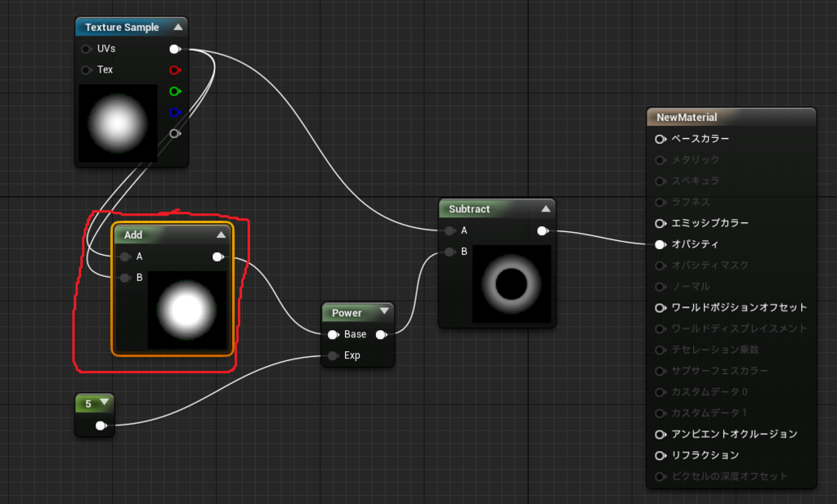
Task: Click the Subtract node B input pin
Action: 450,252
